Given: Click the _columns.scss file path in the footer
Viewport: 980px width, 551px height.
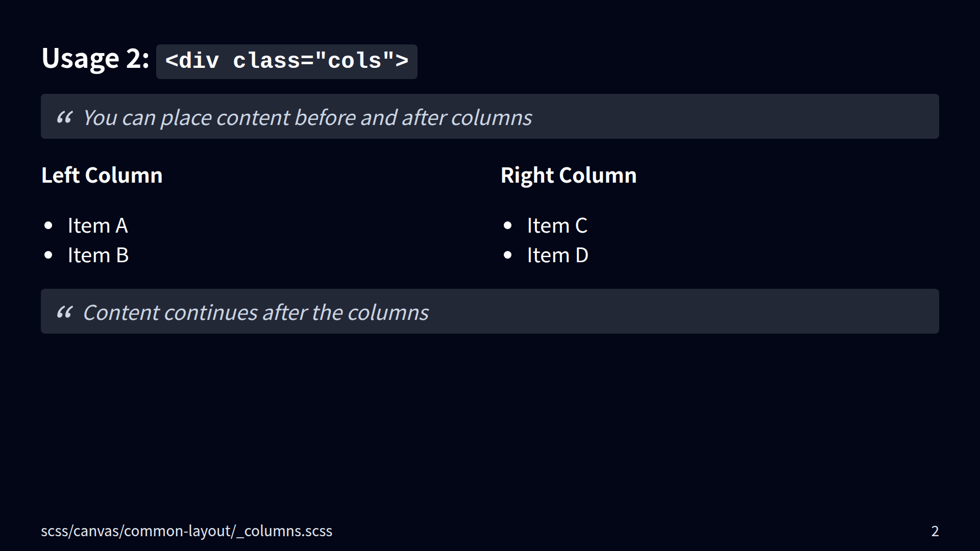Looking at the screenshot, I should tap(186, 531).
